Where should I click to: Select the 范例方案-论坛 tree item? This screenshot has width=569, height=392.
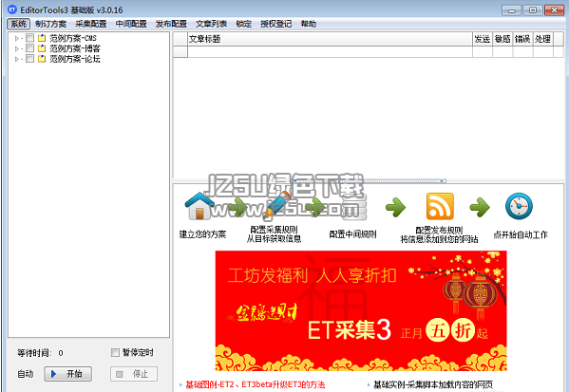pyautogui.click(x=75, y=59)
